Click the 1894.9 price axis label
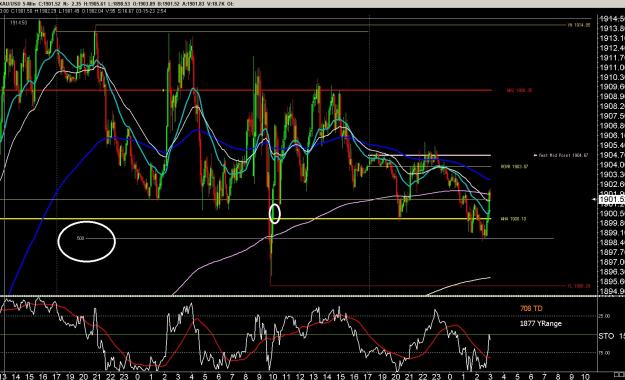The image size is (625, 380). click(612, 291)
